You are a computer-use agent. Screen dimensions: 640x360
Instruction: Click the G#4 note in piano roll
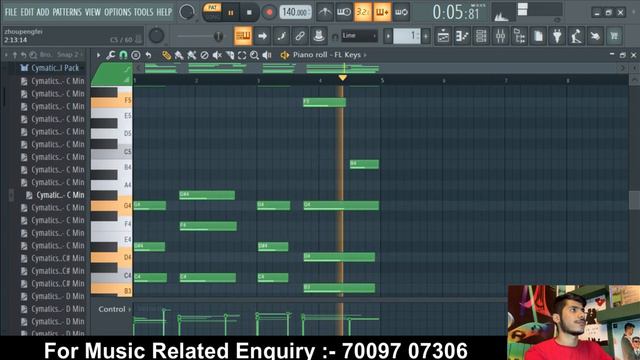[x=207, y=195]
